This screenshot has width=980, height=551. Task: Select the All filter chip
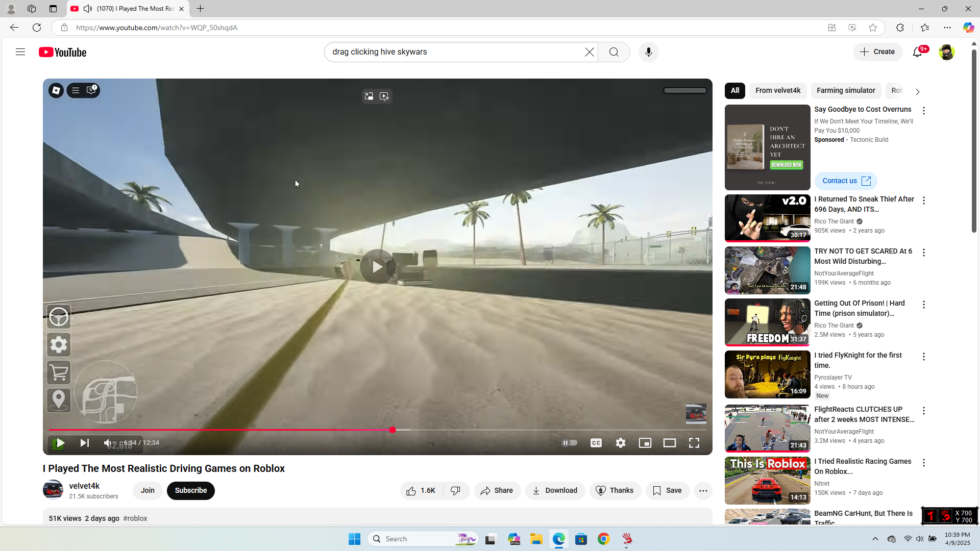[735, 91]
